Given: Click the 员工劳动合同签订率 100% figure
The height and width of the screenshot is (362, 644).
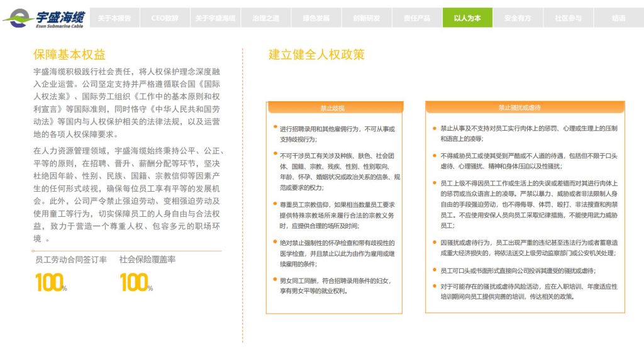Looking at the screenshot, I should [50, 283].
